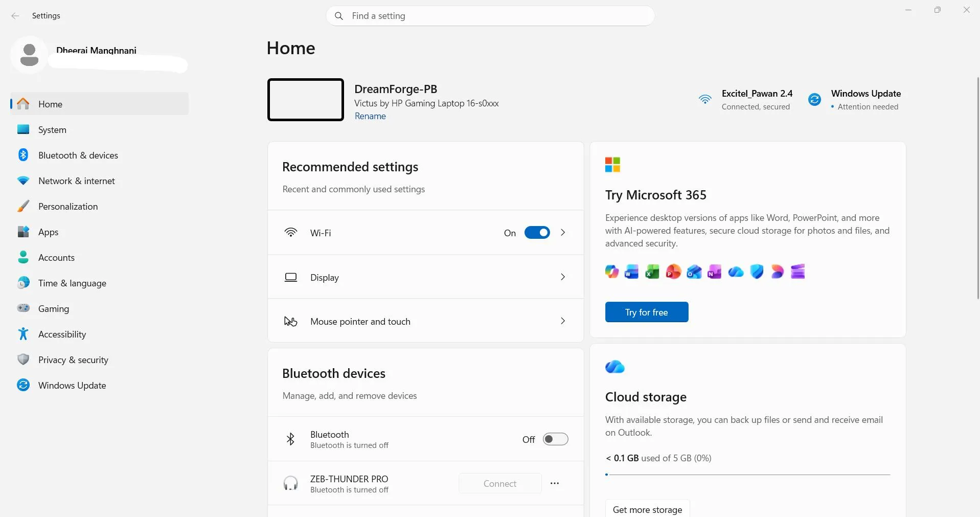Click the Defender shield app icon
The image size is (980, 517).
[x=757, y=272]
